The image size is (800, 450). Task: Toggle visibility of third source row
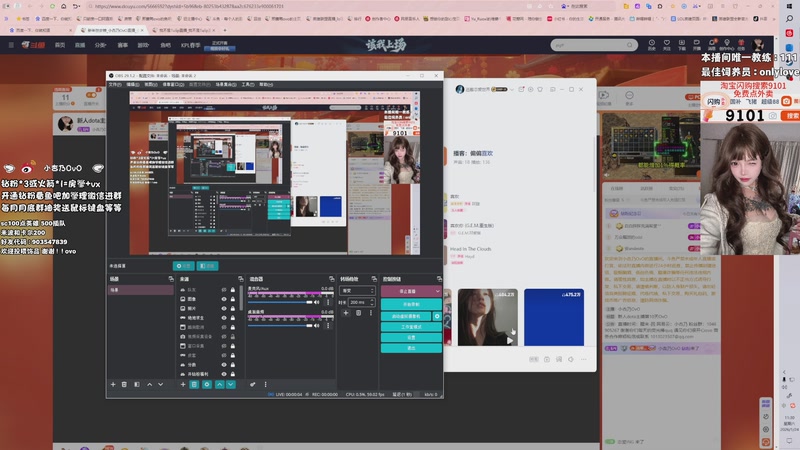click(223, 308)
